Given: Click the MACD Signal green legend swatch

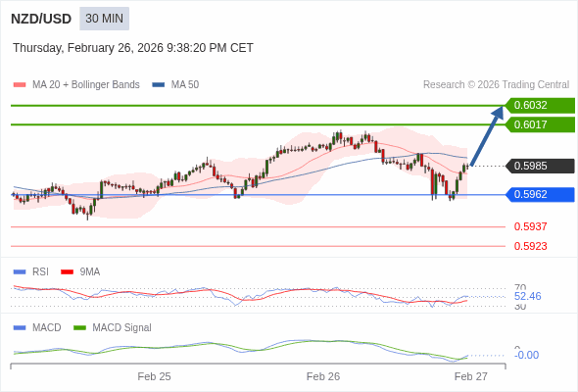Looking at the screenshot, I should click(79, 328).
